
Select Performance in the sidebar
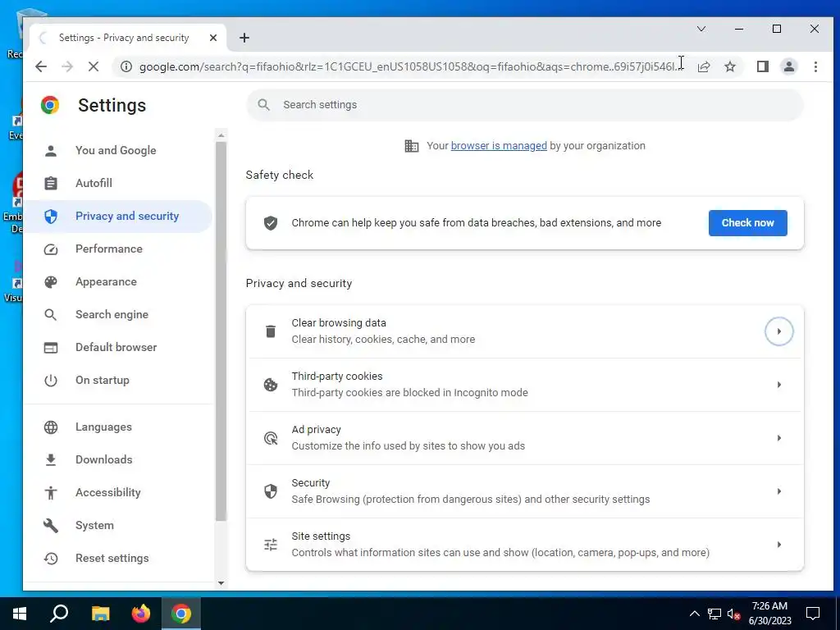pyautogui.click(x=119, y=249)
